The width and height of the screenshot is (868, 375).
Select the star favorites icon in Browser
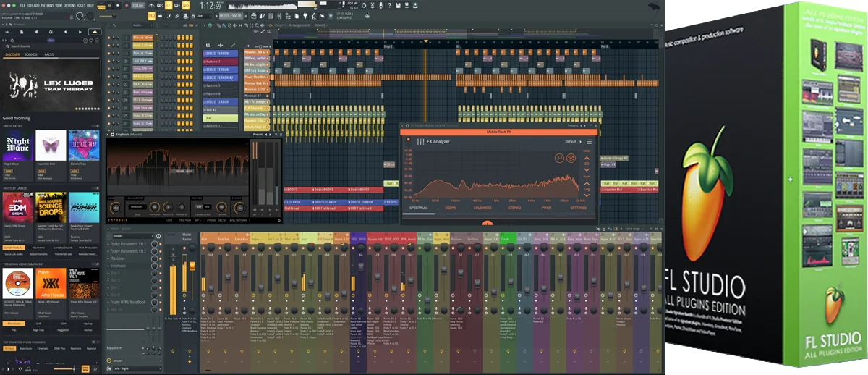(x=65, y=32)
